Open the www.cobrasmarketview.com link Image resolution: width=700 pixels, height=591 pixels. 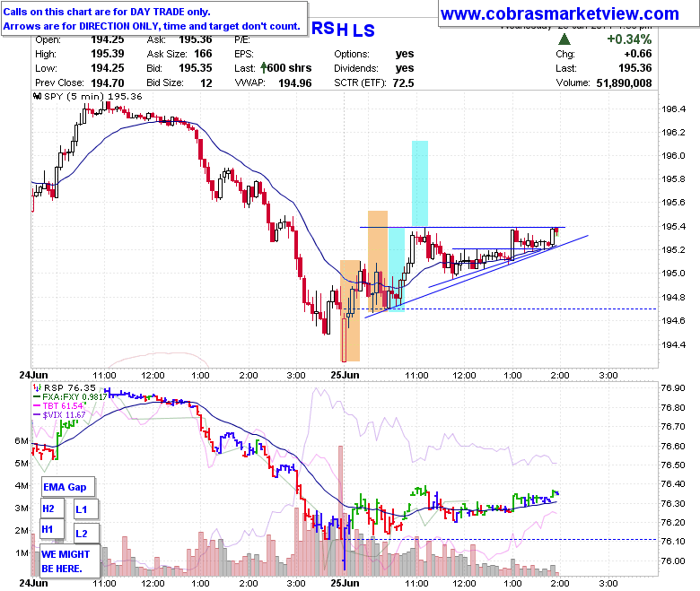[559, 13]
